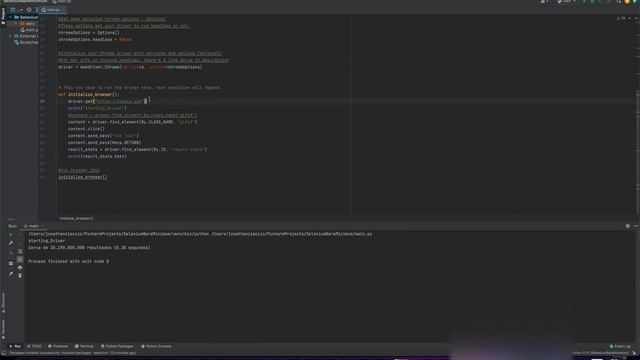Click the status bar lock icon
The width and height of the screenshot is (640, 360).
(634, 353)
